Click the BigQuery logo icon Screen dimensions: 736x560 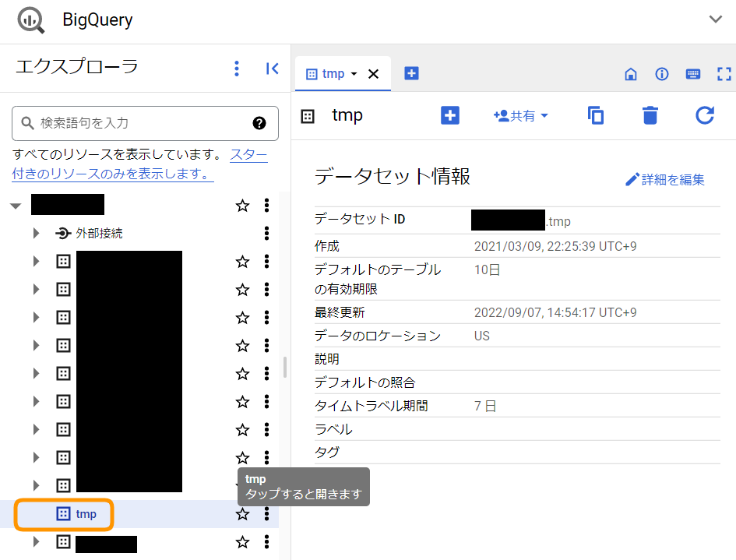tap(31, 20)
